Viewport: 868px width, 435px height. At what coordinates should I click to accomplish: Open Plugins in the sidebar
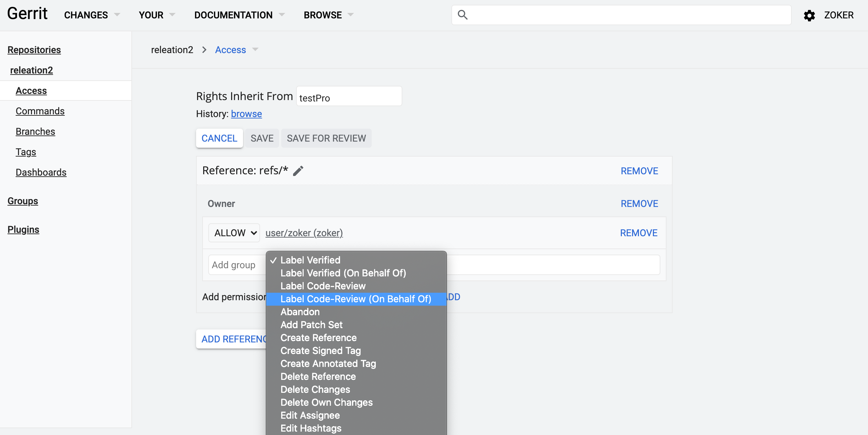click(23, 229)
